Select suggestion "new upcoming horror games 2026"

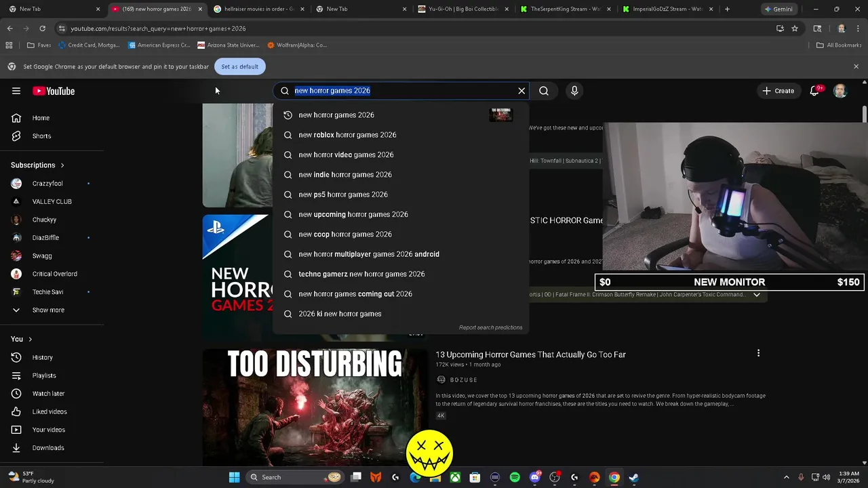(400, 214)
